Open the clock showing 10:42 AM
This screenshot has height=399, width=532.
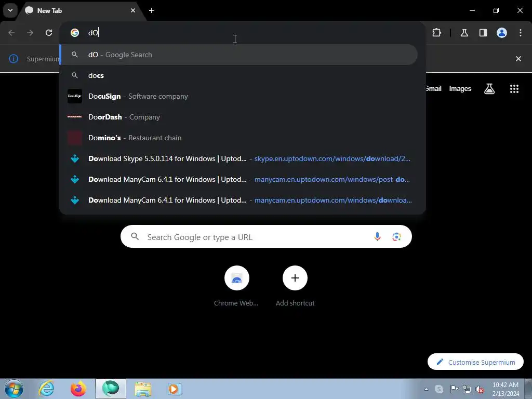tap(506, 389)
